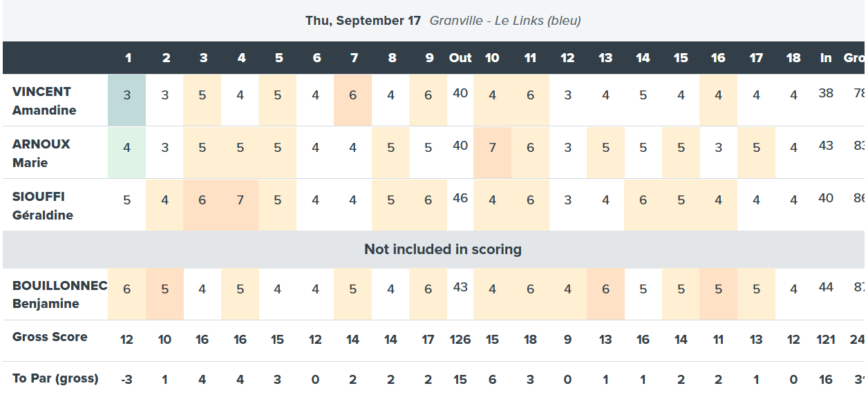Click Vincent's Out total of 40
This screenshot has height=397, width=868.
pyautogui.click(x=460, y=93)
